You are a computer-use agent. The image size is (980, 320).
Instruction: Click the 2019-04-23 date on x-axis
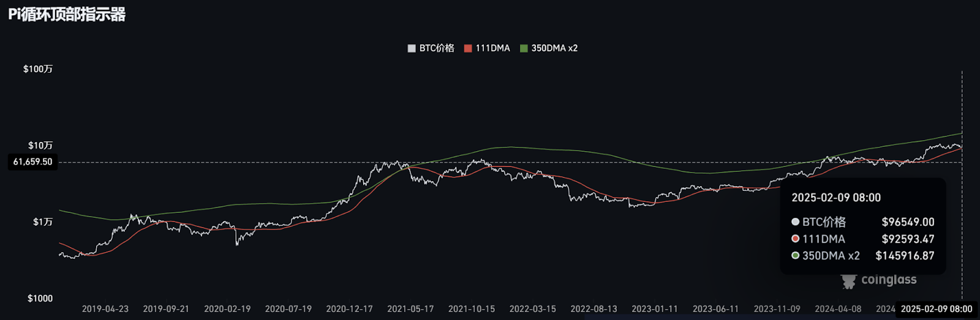[x=105, y=309]
